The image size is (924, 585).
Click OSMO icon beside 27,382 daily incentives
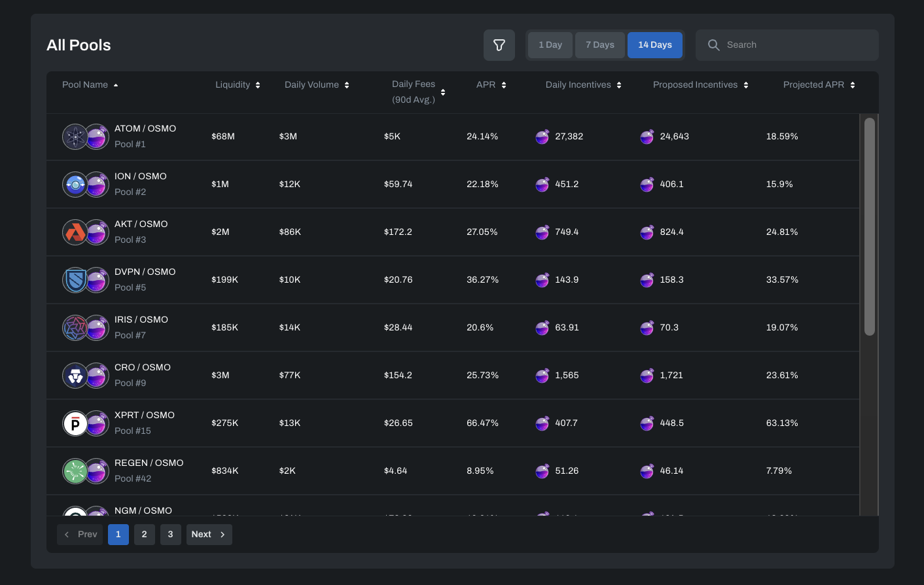[542, 137]
